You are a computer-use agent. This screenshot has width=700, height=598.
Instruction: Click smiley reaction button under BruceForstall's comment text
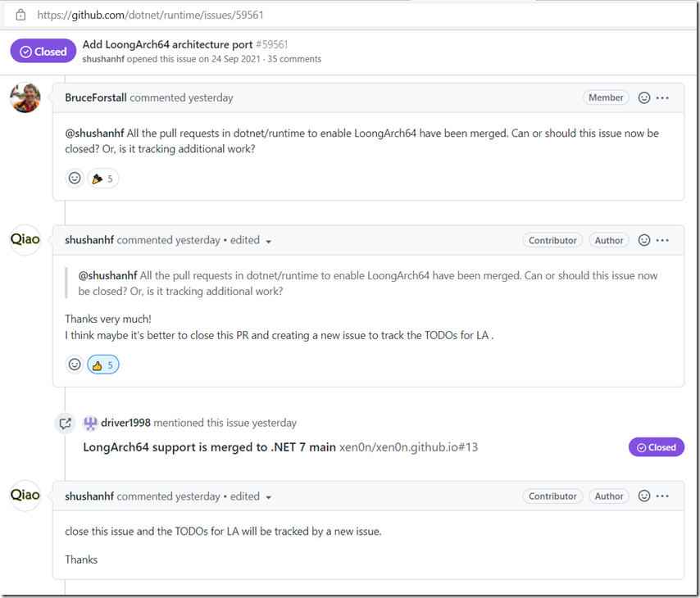[x=75, y=178]
